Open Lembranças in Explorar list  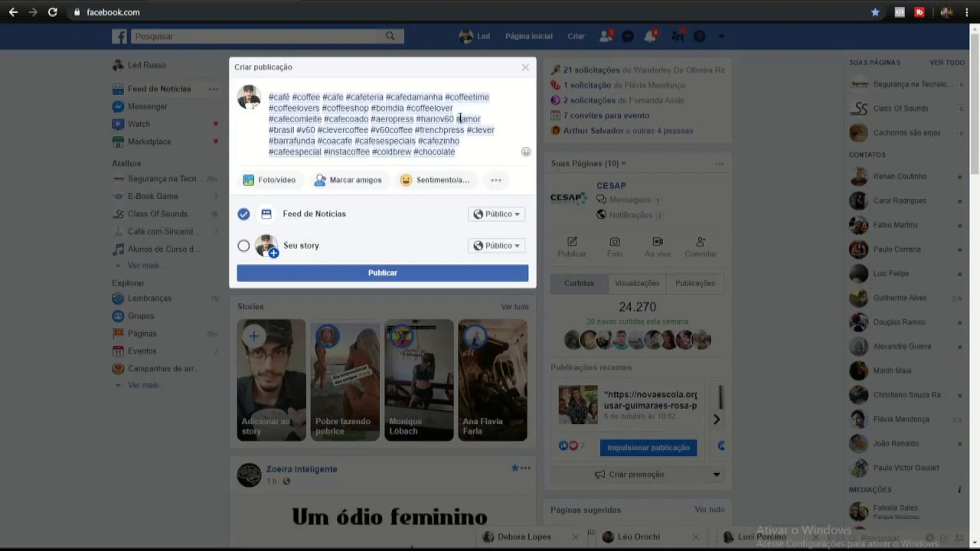coord(149,298)
